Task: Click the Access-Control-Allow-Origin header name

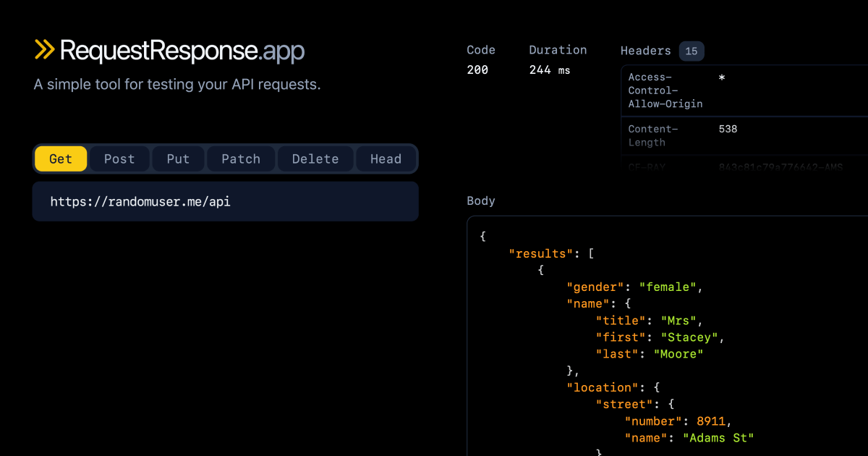Action: click(665, 90)
